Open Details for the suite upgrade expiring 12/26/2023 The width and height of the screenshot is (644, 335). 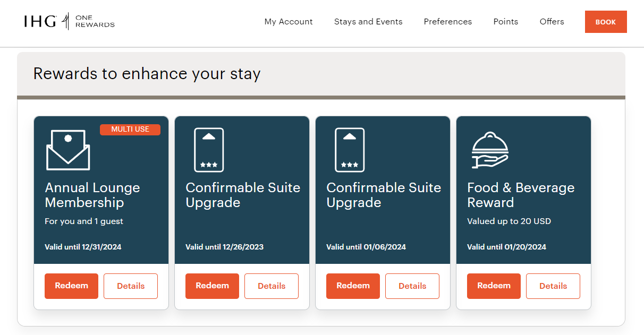pyautogui.click(x=272, y=286)
